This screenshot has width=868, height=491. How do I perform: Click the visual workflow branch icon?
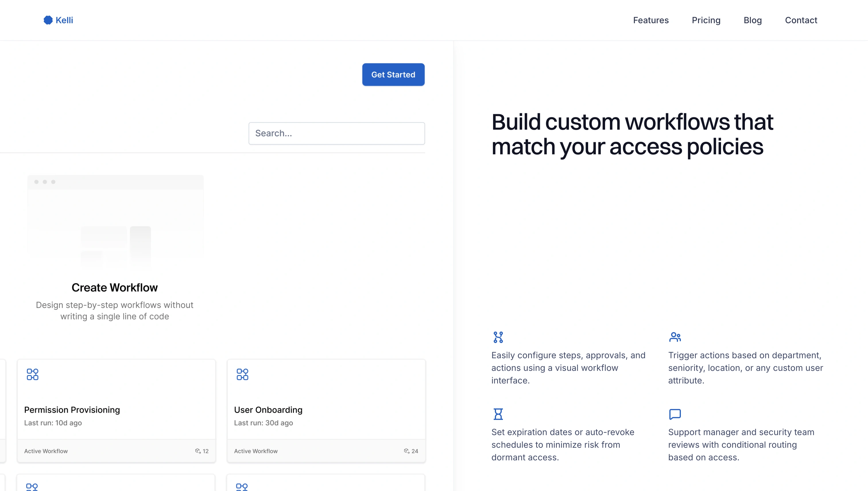click(498, 337)
